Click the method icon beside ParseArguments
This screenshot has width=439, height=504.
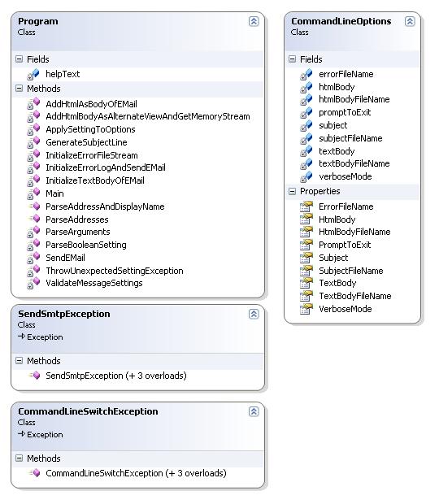pyautogui.click(x=33, y=232)
